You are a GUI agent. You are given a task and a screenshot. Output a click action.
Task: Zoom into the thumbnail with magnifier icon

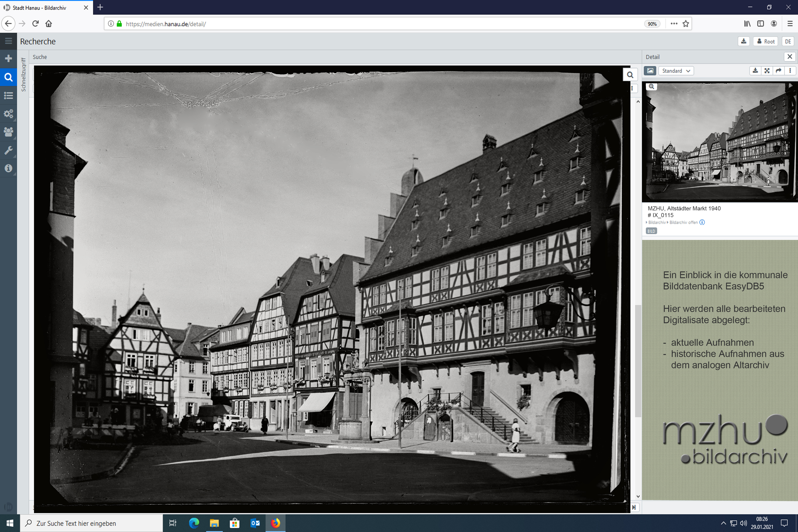[x=651, y=86]
